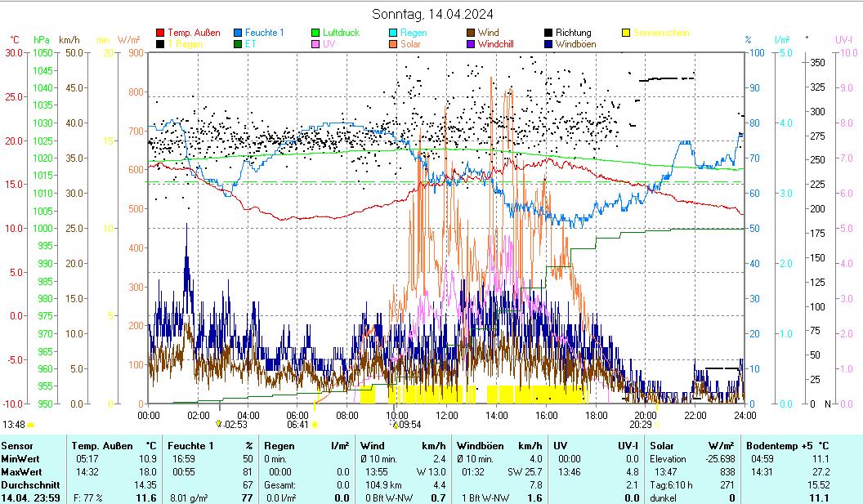Image resolution: width=863 pixels, height=504 pixels.
Task: Click the purple Windchill legend swatch
Action: click(471, 44)
